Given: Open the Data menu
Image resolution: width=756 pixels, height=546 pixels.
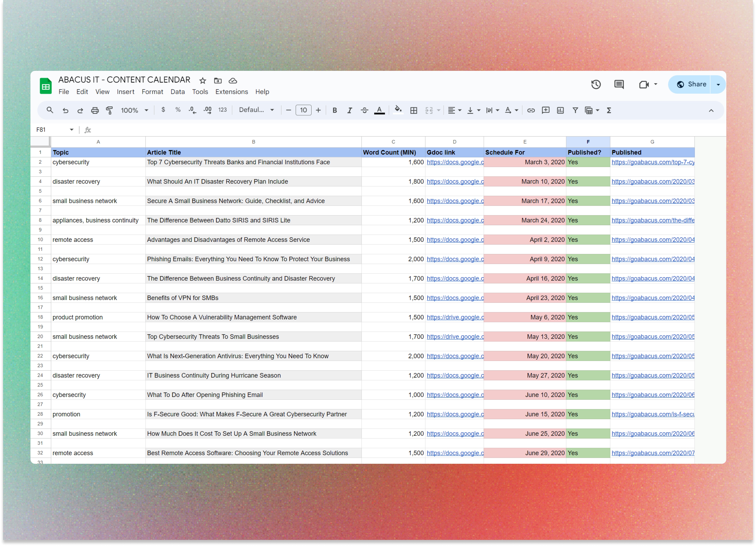Looking at the screenshot, I should (177, 92).
